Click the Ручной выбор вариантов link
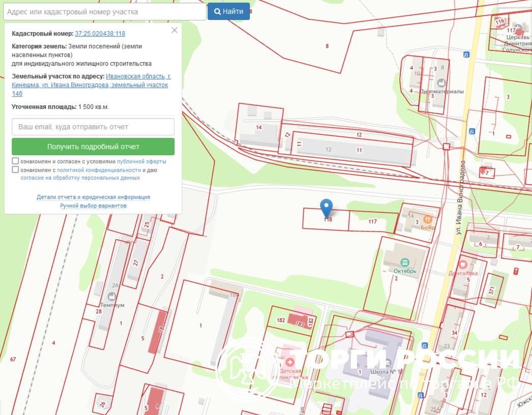Image resolution: width=532 pixels, height=415 pixels. coord(93,205)
